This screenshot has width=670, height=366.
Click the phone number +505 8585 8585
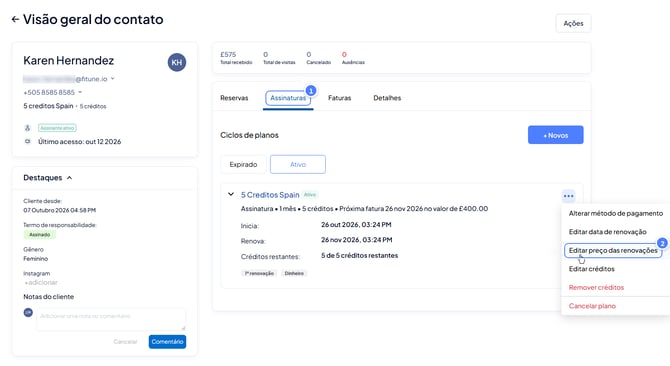[x=49, y=92]
